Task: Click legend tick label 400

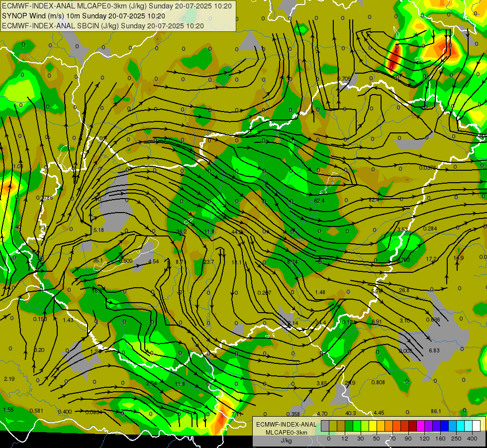Action: [472, 439]
